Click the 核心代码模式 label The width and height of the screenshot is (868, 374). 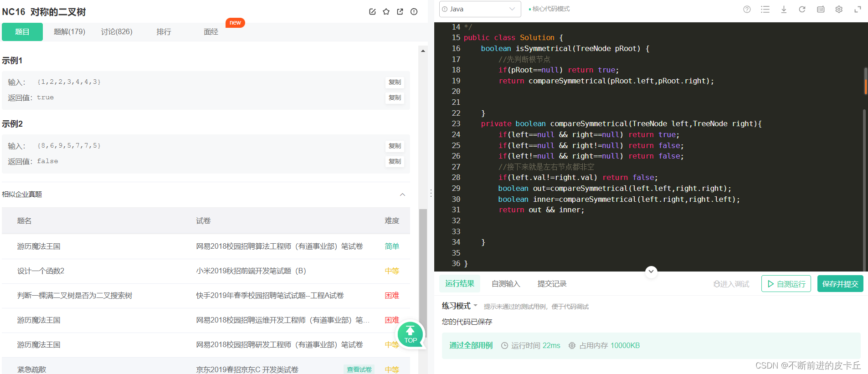(x=551, y=9)
